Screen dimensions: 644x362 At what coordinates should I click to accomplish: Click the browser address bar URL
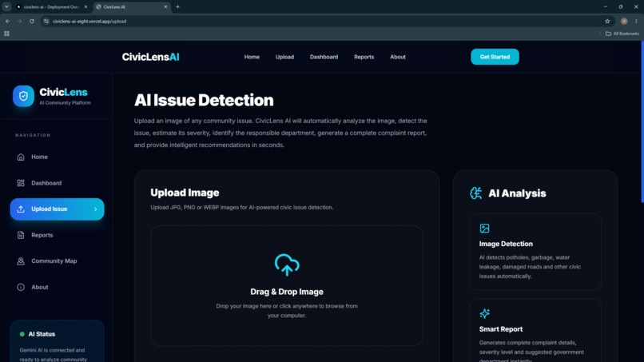coord(89,21)
